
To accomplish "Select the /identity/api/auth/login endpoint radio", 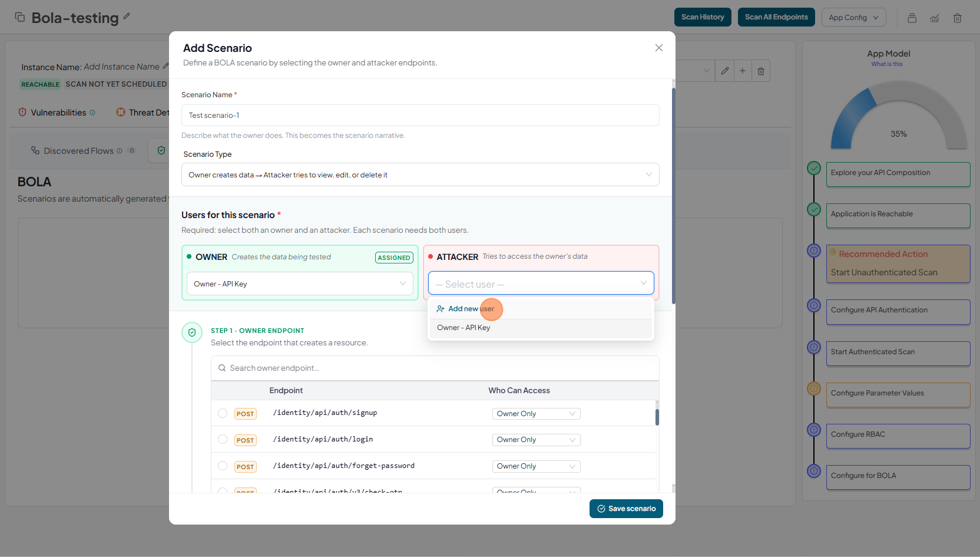I will [x=223, y=439].
